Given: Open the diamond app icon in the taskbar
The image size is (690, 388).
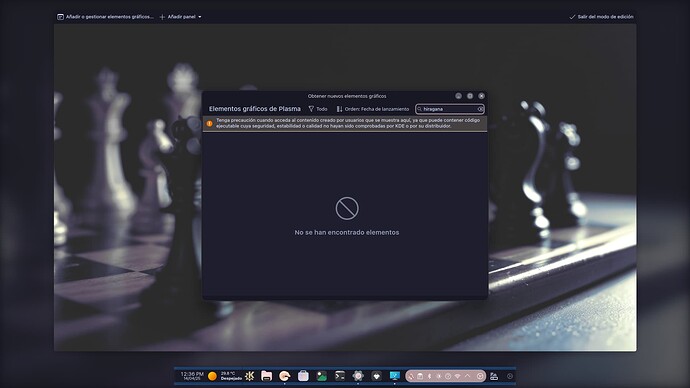Looking at the screenshot, I should tap(376, 376).
